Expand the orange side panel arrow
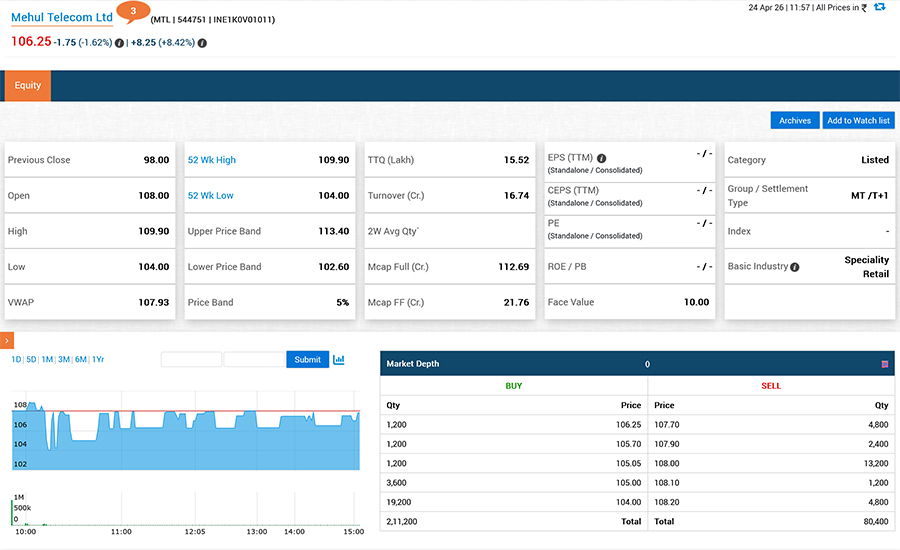The height and width of the screenshot is (550, 900). 6,341
